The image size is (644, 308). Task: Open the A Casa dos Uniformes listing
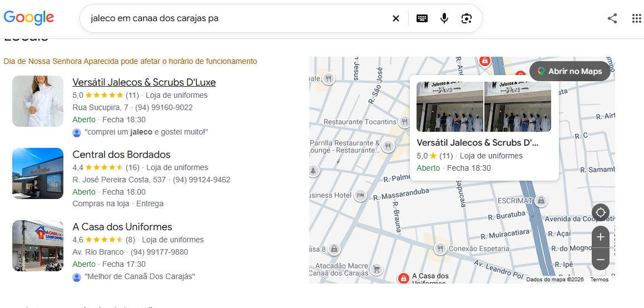(x=122, y=227)
